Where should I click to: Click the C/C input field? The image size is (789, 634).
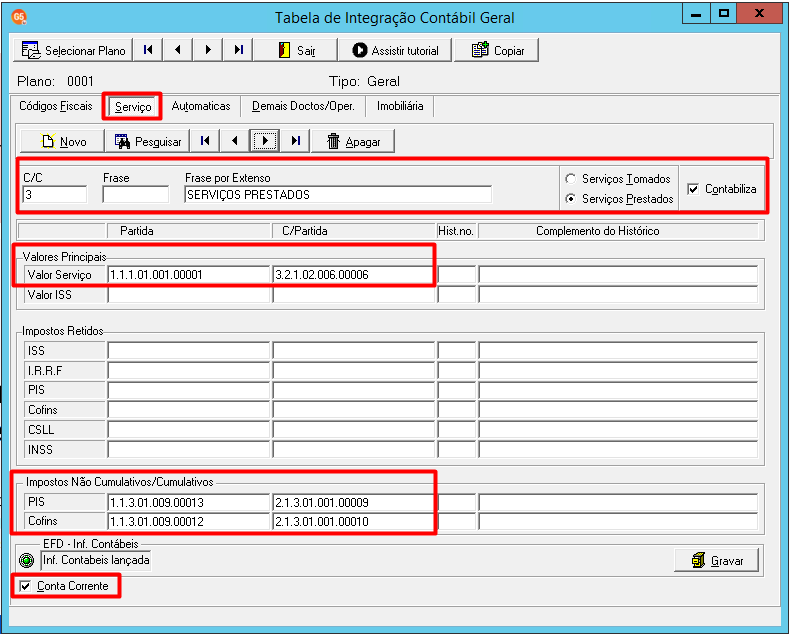point(54,195)
